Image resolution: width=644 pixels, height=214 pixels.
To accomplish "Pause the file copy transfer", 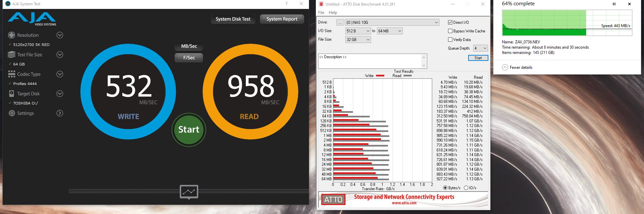I will pos(614,4).
